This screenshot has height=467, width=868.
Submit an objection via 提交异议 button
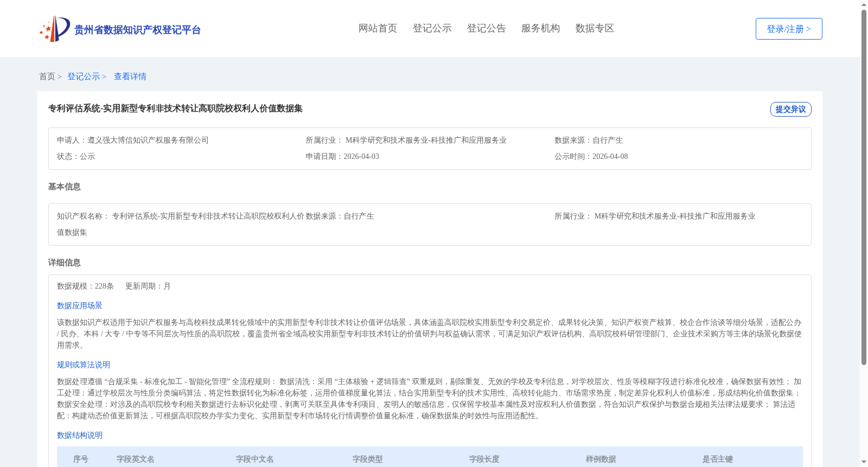coord(790,109)
